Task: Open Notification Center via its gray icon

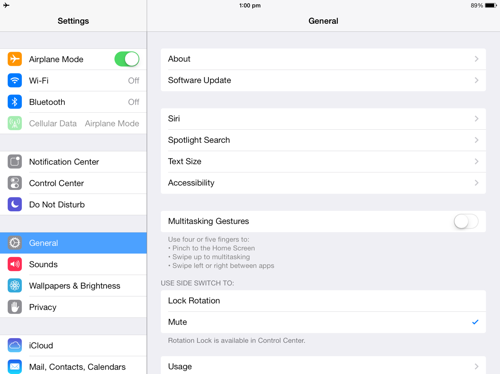Action: (15, 162)
